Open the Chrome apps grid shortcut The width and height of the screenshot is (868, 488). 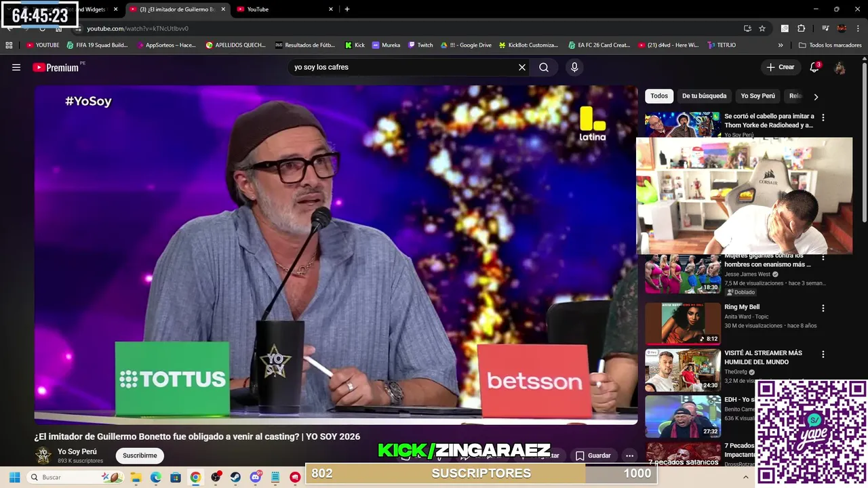[9, 45]
